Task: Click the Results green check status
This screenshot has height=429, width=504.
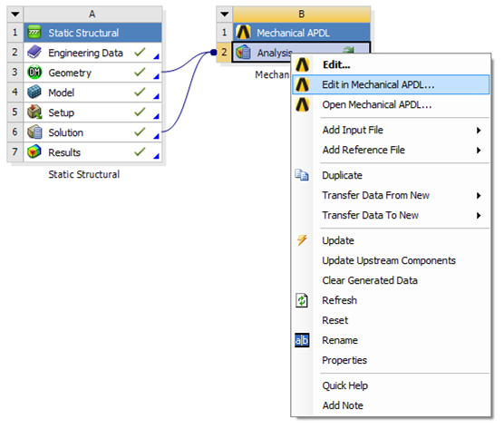Action: click(141, 151)
